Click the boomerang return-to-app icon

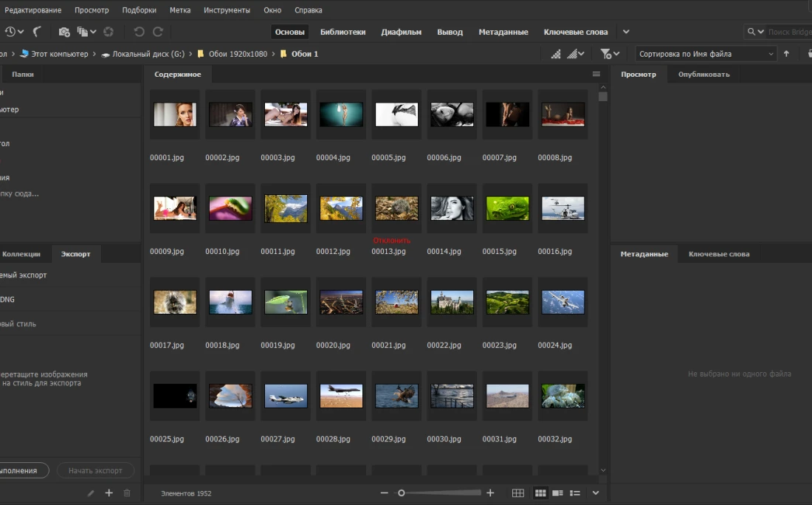coord(37,32)
